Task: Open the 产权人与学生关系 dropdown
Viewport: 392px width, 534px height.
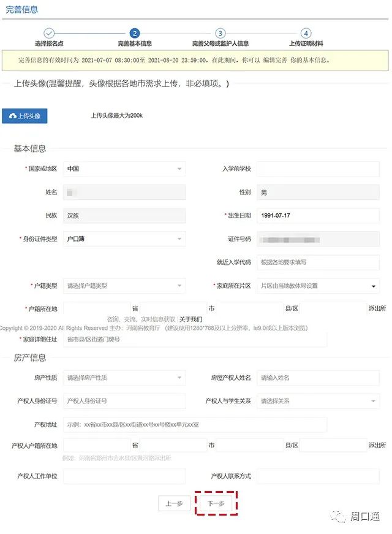Action: click(317, 401)
